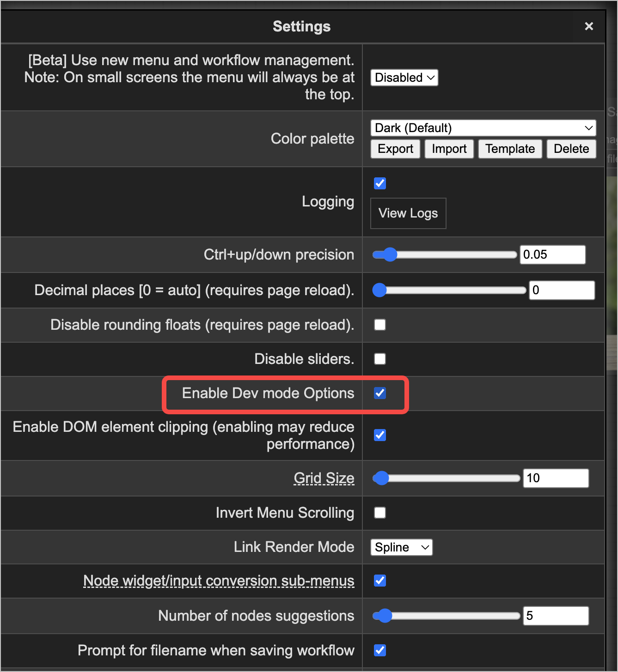618x672 pixels.
Task: Toggle Node widget/input conversion sub-menus checkbox
Action: point(380,581)
